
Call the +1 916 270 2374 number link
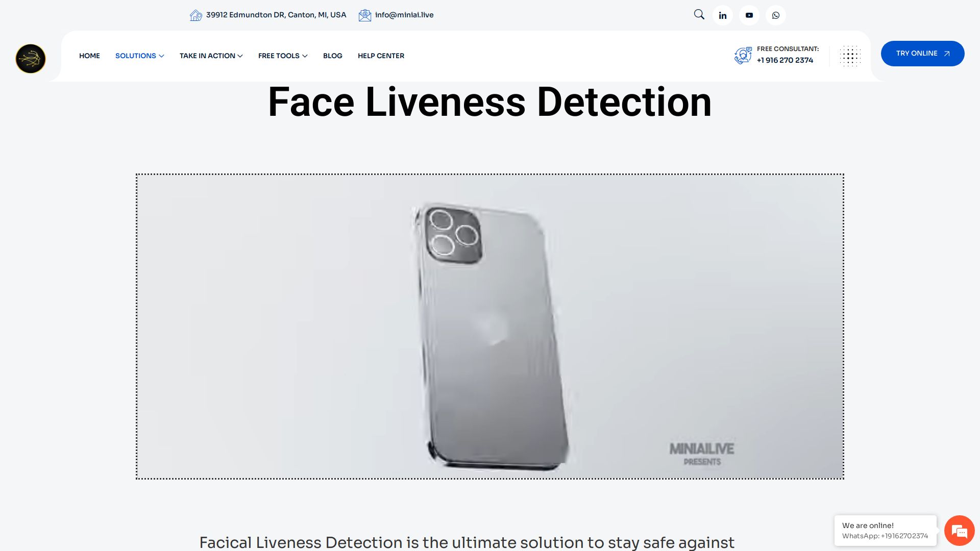[785, 60]
